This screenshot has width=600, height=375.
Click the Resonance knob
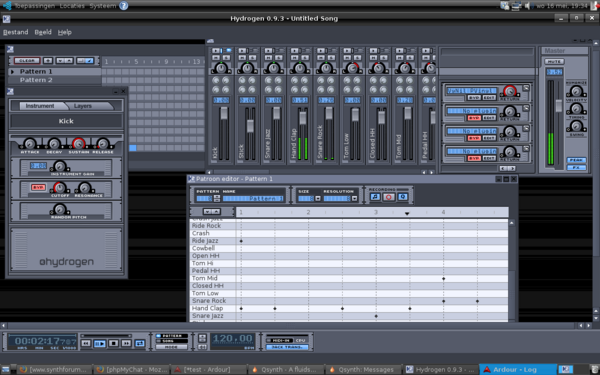point(84,188)
